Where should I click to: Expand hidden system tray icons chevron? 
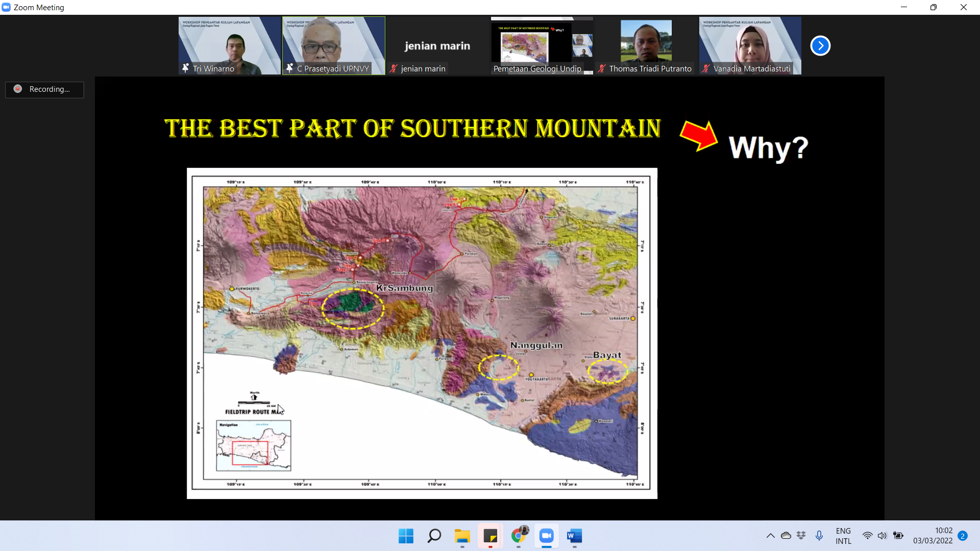(x=771, y=536)
